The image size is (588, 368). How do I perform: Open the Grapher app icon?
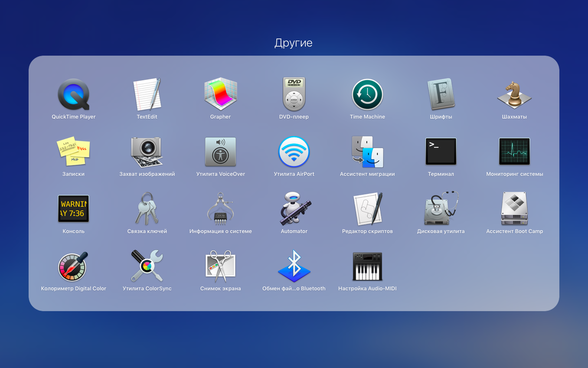click(220, 94)
